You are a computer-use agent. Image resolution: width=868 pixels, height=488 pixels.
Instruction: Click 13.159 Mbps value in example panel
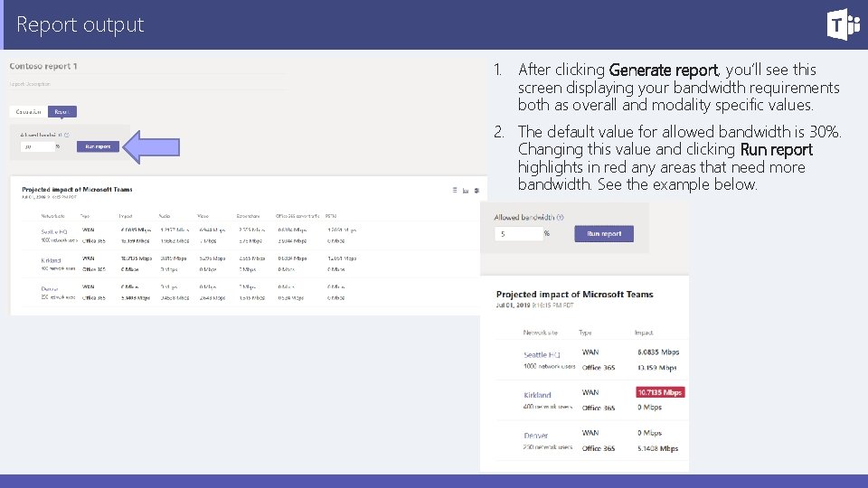[x=657, y=368]
